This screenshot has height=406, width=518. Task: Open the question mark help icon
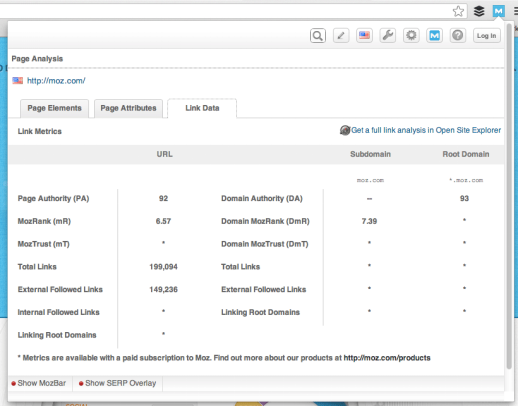458,35
